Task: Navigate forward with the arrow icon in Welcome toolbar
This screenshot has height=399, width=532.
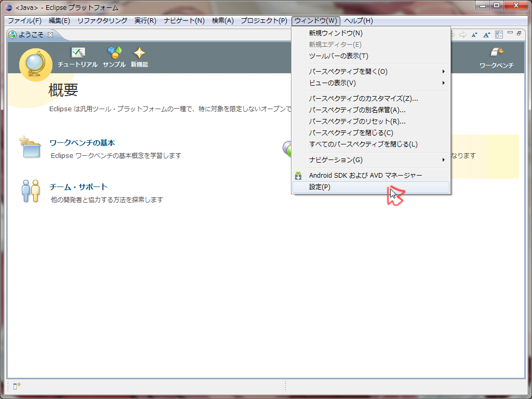Action: (x=463, y=35)
